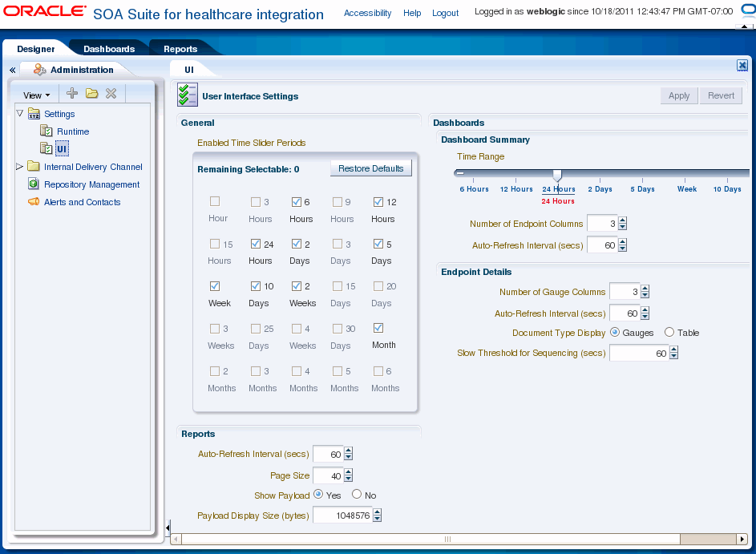Set Time Range slider to 6 Hours
The image size is (756, 554).
474,188
